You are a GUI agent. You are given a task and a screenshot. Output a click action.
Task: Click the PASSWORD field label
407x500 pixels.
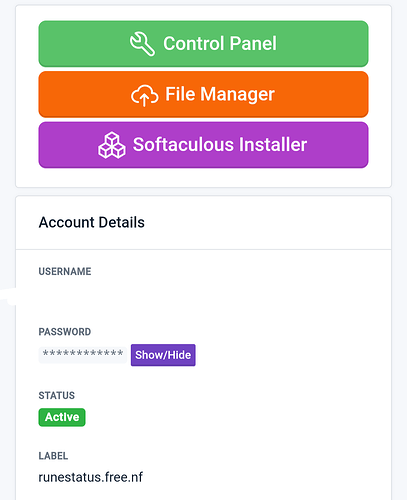click(x=65, y=332)
